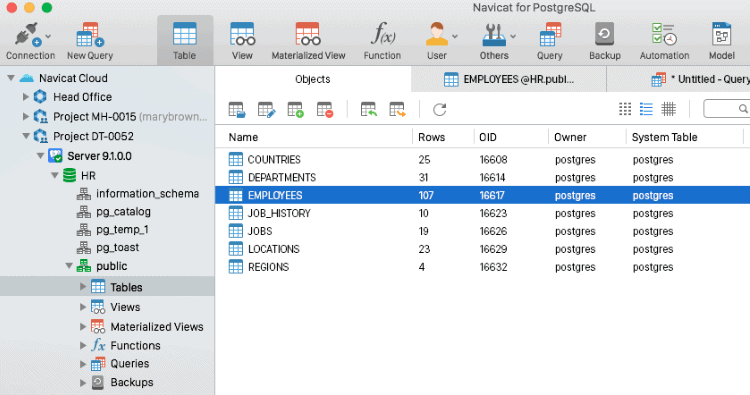Collapse the HR database node
Viewport: 750px width, 395px height.
[x=55, y=176]
